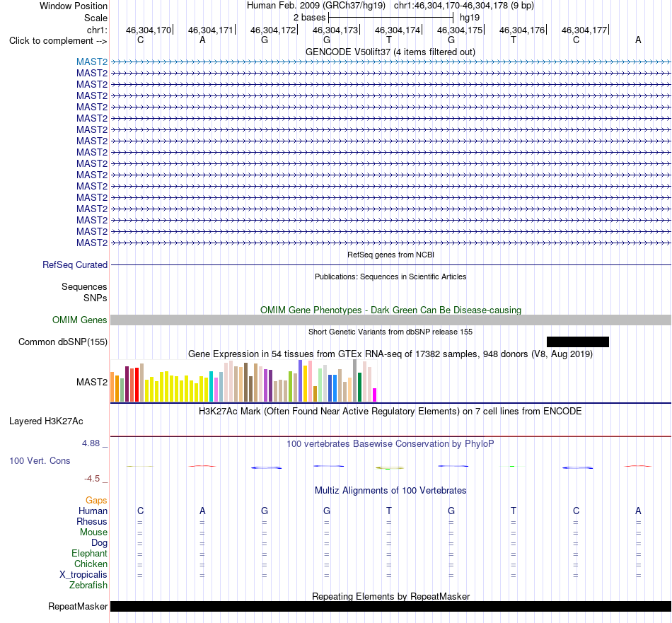Click the "Click to complement -->" label
The width and height of the screenshot is (672, 623).
coord(58,41)
